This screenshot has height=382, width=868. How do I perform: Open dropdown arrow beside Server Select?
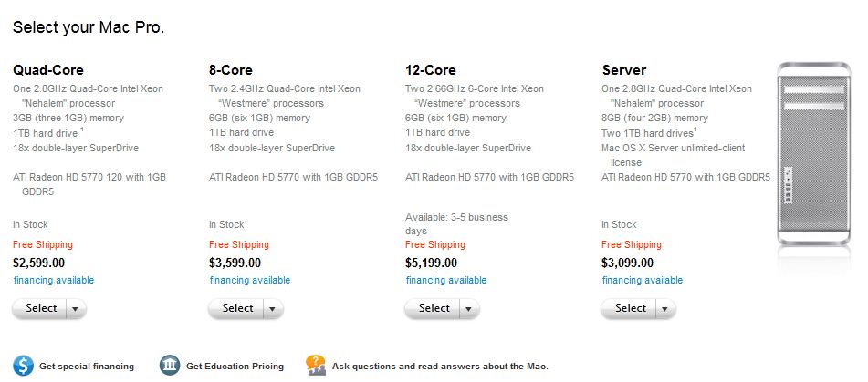[x=664, y=308]
